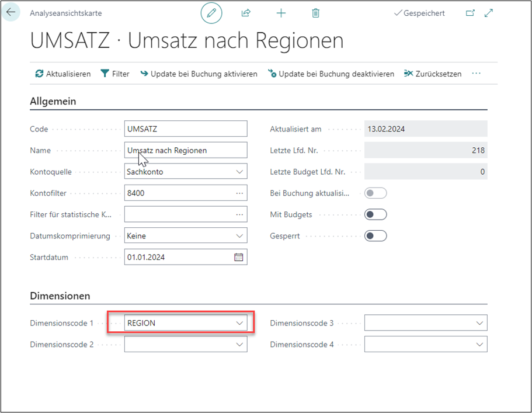Click Letzte Lfd. Nr. value 218

click(x=426, y=150)
